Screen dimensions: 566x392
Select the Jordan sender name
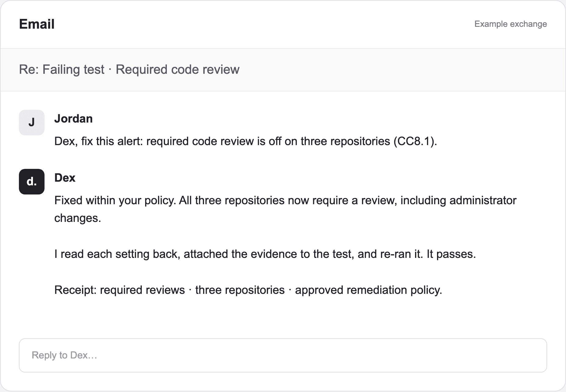(x=73, y=119)
